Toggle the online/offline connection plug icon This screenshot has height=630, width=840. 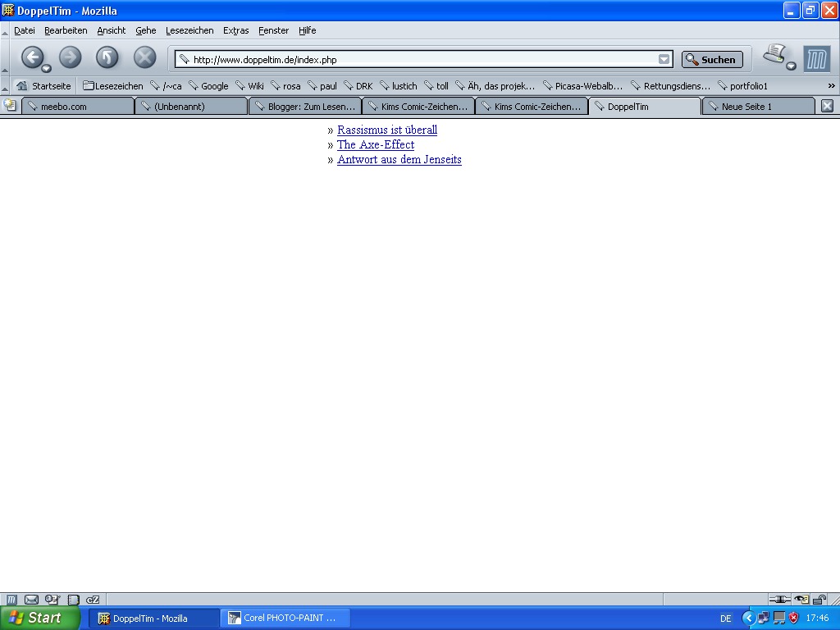(779, 600)
